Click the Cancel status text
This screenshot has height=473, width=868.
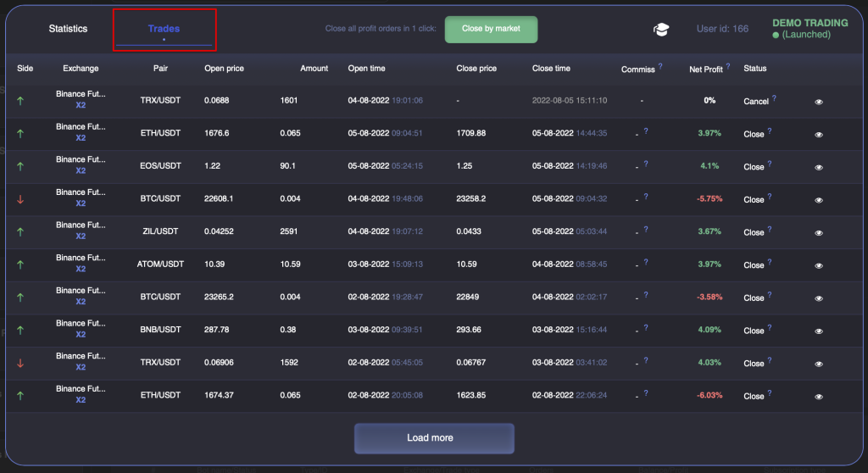coord(755,102)
